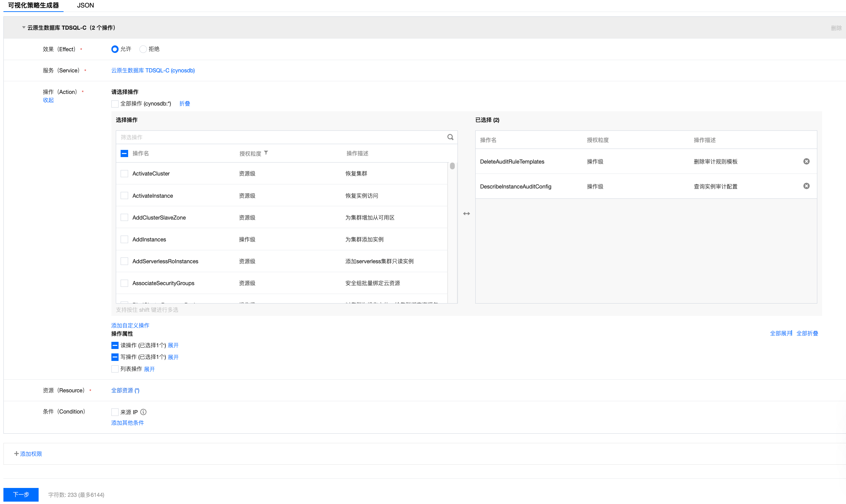Click the 下一步 button

(21, 494)
